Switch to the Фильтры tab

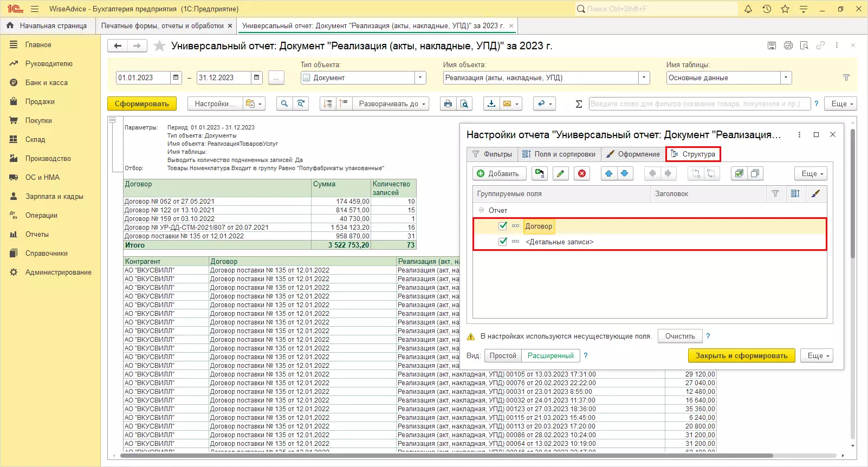pos(492,154)
